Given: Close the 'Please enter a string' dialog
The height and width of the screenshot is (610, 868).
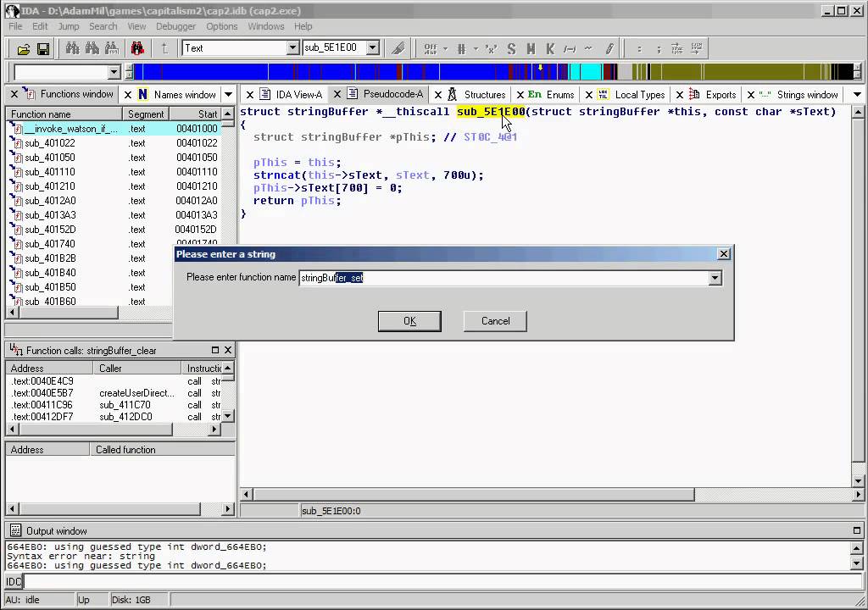Looking at the screenshot, I should pos(724,254).
